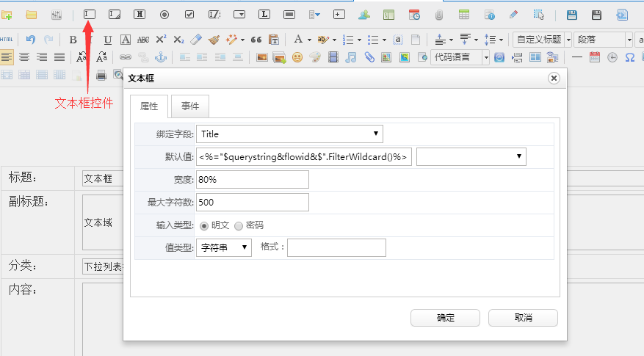644x356 pixels.
Task: Confirm with the 确定 button
Action: coord(445,318)
